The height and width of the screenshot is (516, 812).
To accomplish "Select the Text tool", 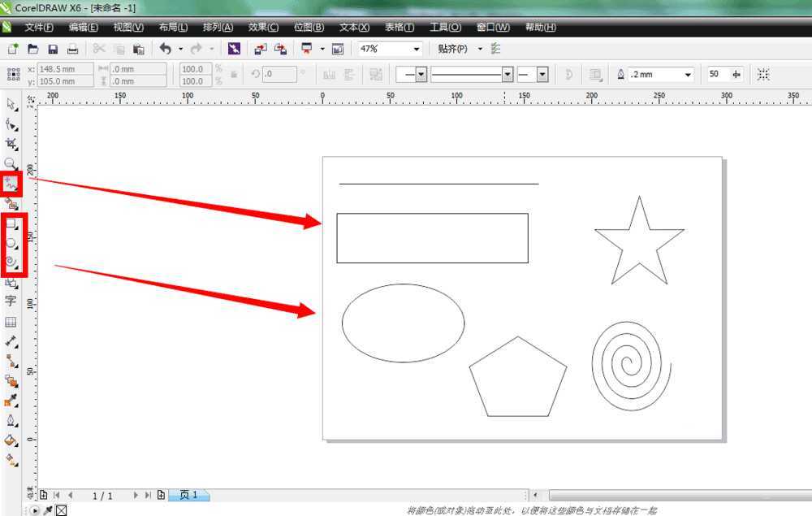I will [11, 301].
